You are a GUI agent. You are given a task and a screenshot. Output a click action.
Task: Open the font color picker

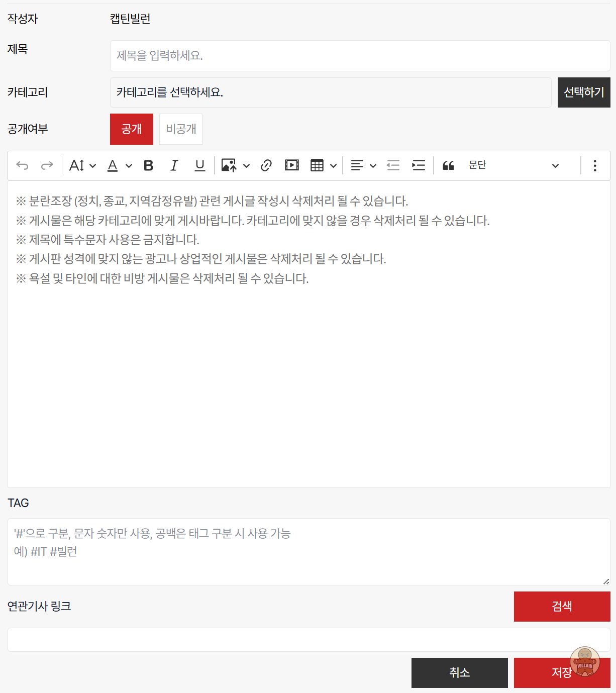point(119,165)
